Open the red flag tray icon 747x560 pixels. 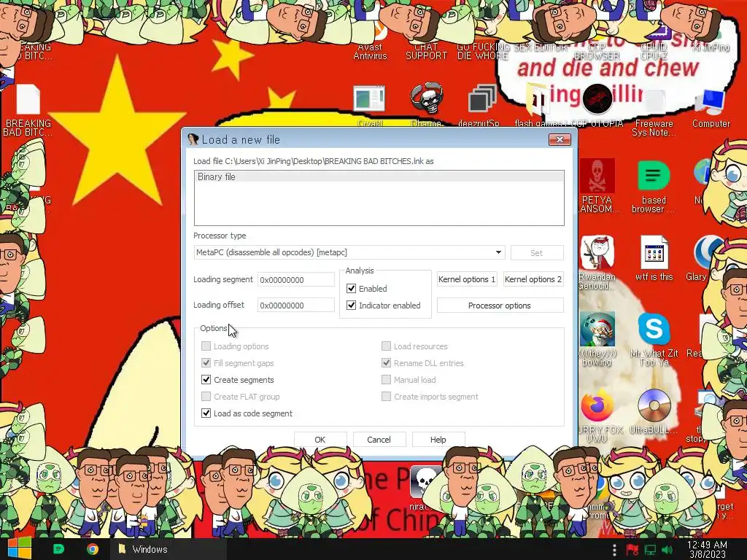[x=632, y=550]
